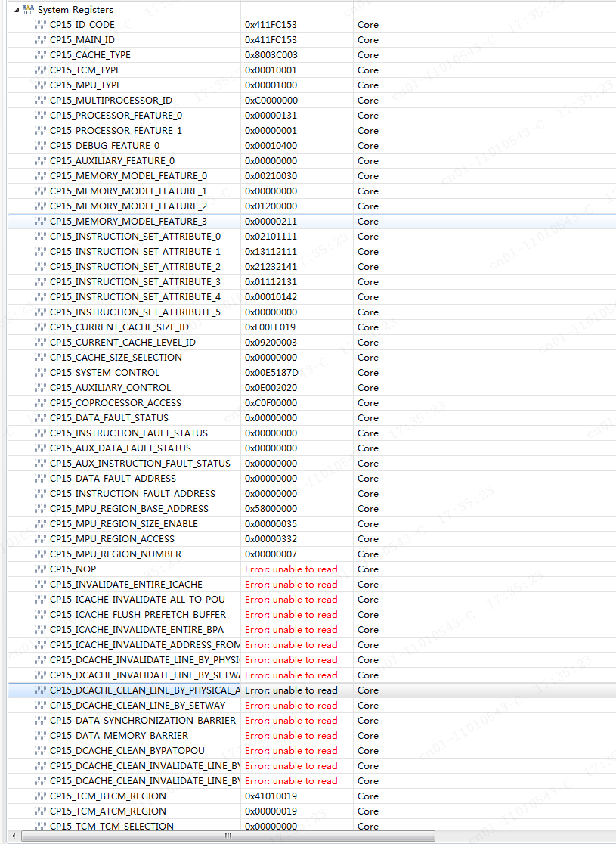The image size is (616, 844).
Task: Click register icon beside CP15_DCACHE_CLEAN_LINE_BY_SETWAY
Action: click(40, 705)
